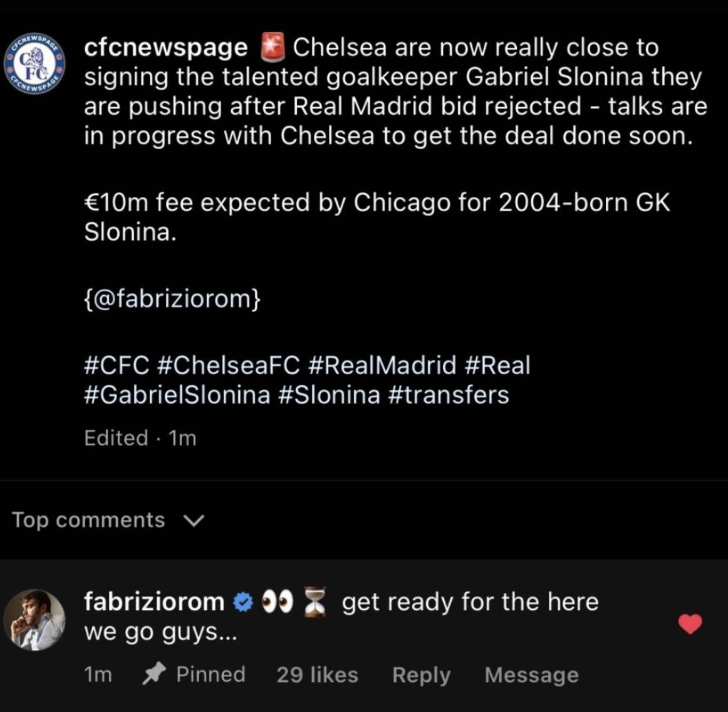Open the #RealMadrid hashtag
728x712 pixels.
[382, 365]
